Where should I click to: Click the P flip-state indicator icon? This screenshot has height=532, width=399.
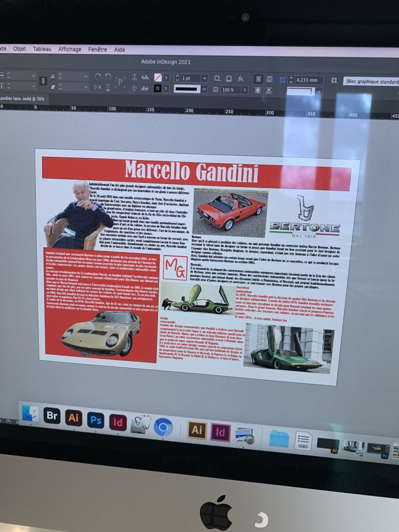click(120, 82)
